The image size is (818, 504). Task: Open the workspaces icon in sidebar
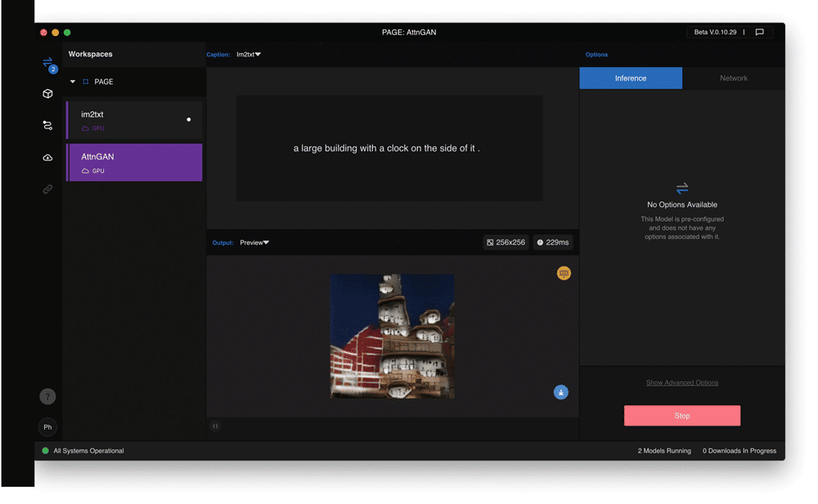click(x=47, y=62)
